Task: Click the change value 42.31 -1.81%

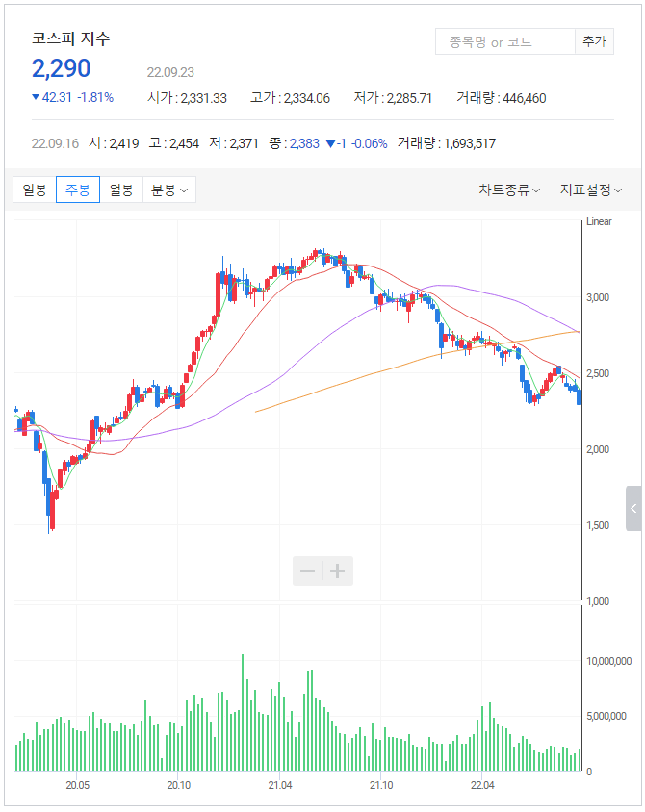Action: coord(72,97)
